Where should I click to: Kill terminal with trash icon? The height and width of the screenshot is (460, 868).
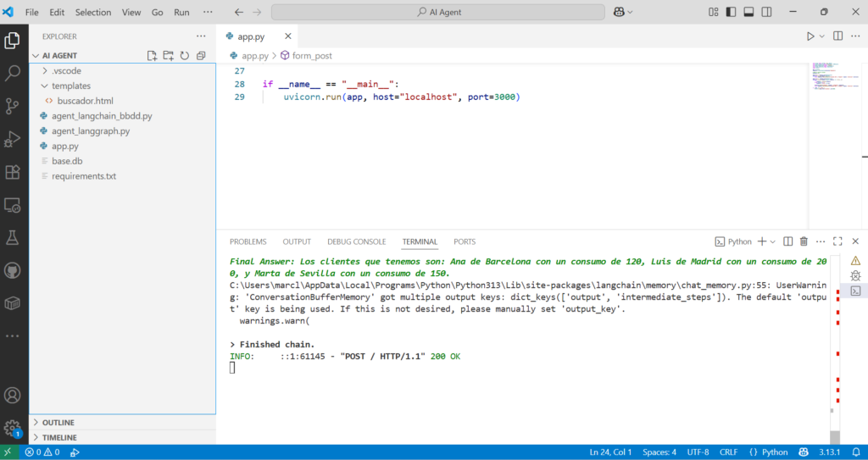tap(804, 241)
